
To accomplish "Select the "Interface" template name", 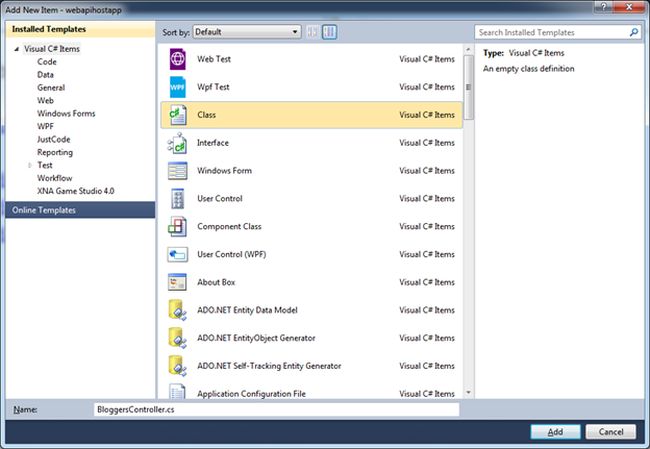I will coord(213,143).
